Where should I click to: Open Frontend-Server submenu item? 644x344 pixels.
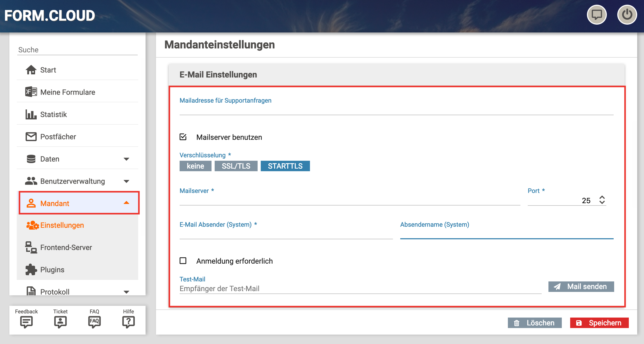click(66, 247)
